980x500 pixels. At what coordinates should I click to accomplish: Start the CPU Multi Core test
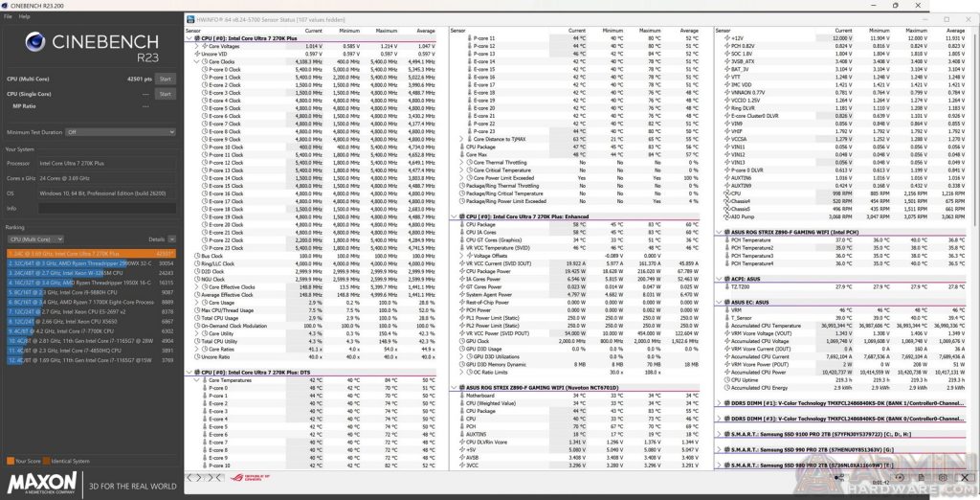point(166,79)
